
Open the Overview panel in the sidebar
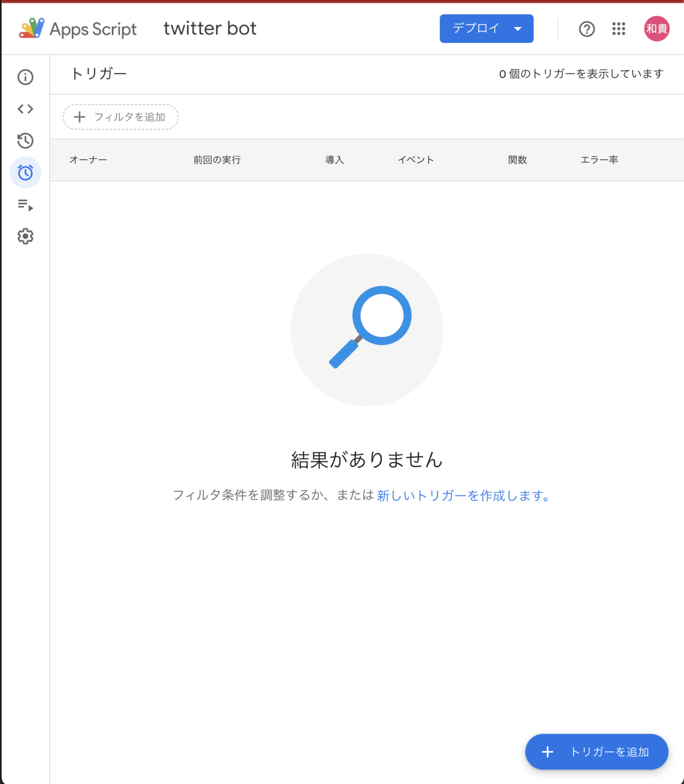point(25,77)
